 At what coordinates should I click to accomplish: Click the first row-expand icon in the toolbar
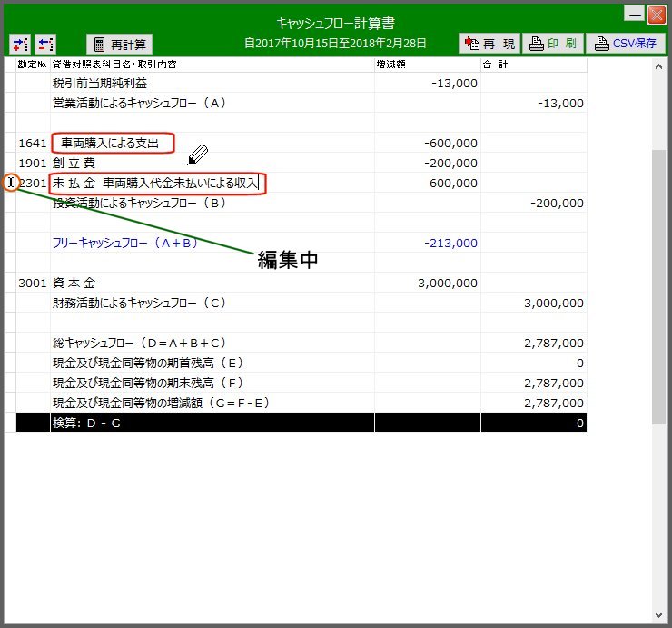point(20,44)
